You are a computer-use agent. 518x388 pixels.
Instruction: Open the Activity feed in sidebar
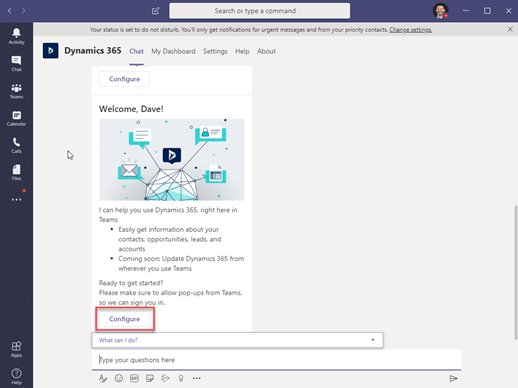pyautogui.click(x=16, y=36)
